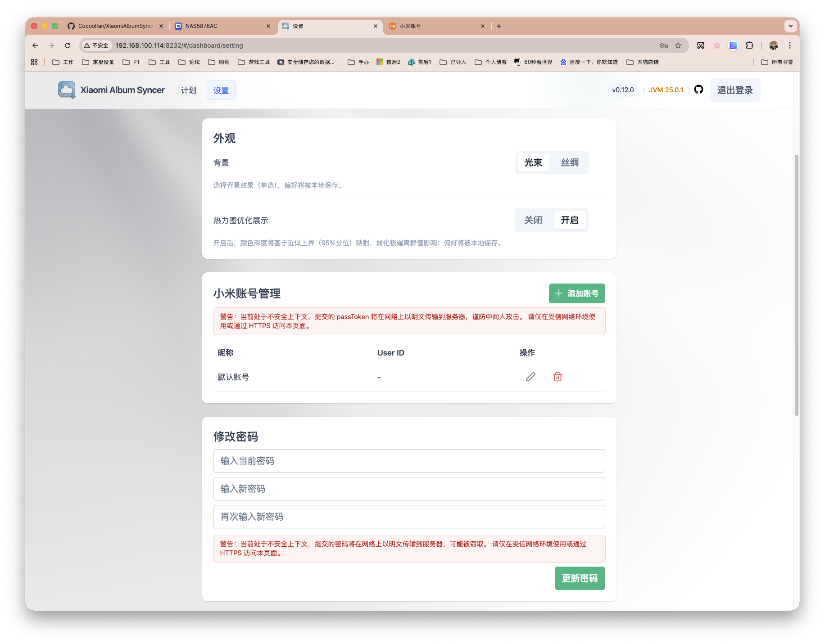Bookmark this page via the star icon
825x644 pixels.
click(x=678, y=45)
